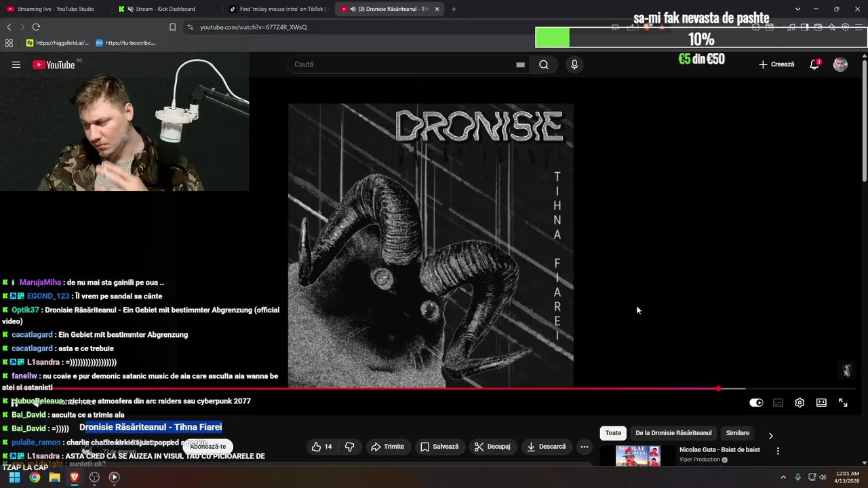Open more actions three-dot menu
Screen dimensions: 868x488
pos(585,447)
